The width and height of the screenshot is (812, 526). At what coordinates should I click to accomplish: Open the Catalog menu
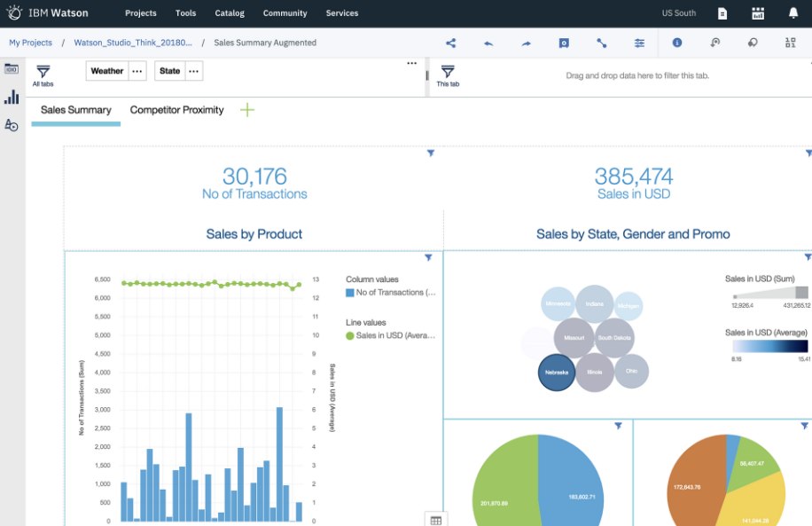tap(230, 13)
